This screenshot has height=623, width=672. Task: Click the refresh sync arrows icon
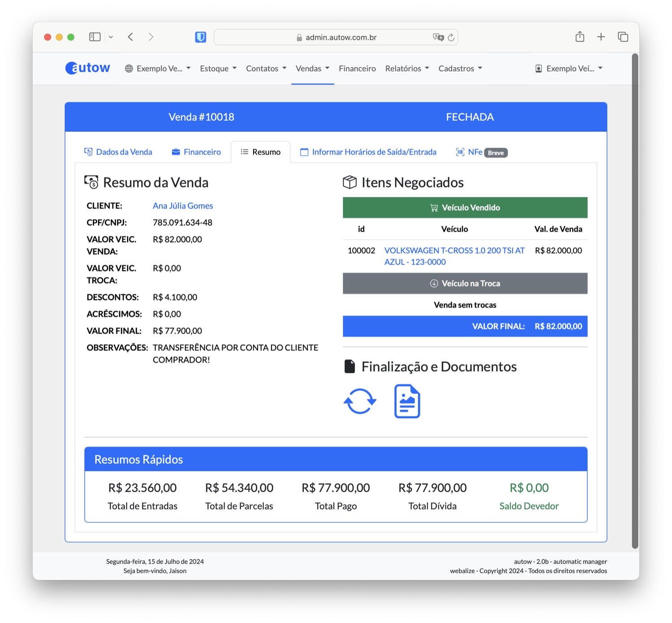pos(360,401)
